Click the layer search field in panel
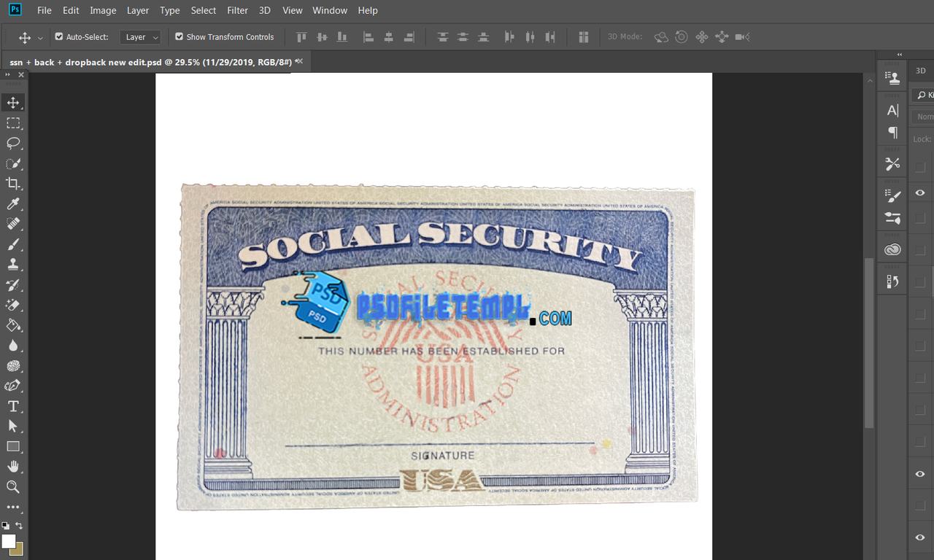 coord(923,95)
